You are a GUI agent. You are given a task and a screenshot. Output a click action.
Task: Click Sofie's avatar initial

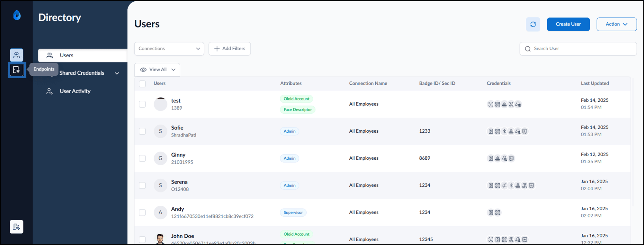coord(160,131)
